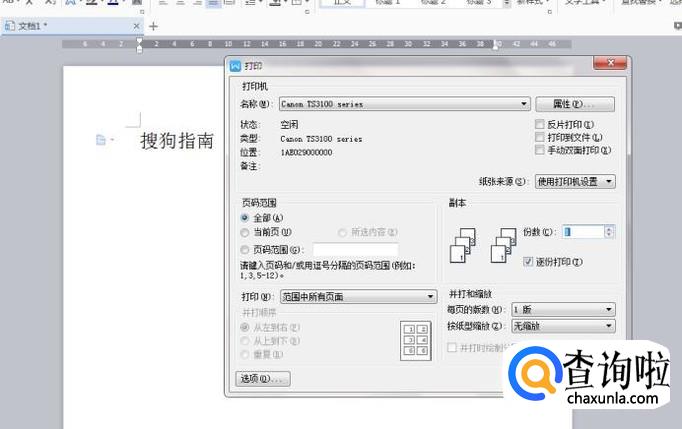Open the 打印 range pages dropdown
Viewport: 682px width, 429px height.
coord(358,297)
